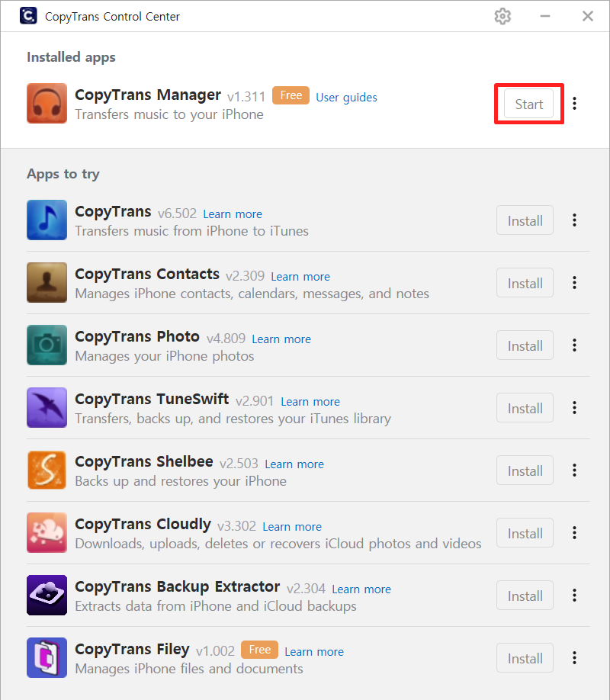The image size is (610, 700).
Task: Click the 'Installed apps' heading
Action: pyautogui.click(x=71, y=57)
